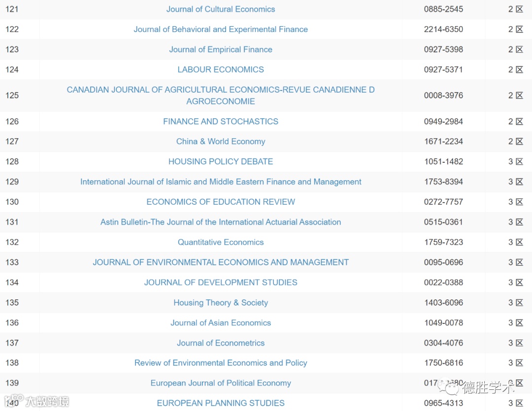
Task: Click the 3区 tier for HOUSING POLICY DEBATE
Action: click(516, 161)
